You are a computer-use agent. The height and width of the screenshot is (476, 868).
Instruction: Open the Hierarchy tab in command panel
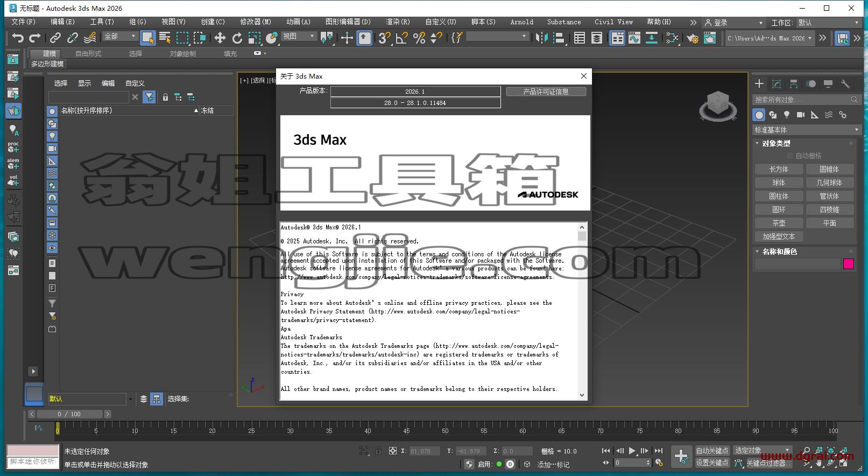tap(794, 84)
